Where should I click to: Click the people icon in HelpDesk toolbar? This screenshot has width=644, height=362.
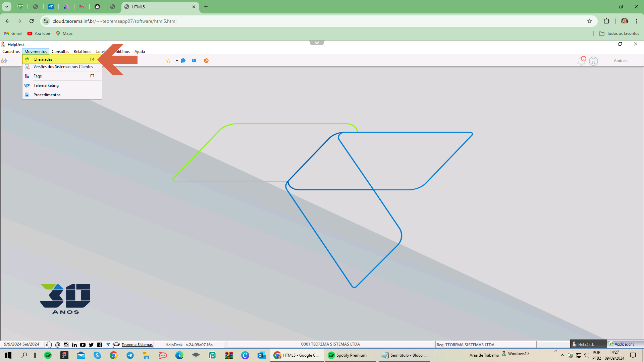pyautogui.click(x=4, y=61)
